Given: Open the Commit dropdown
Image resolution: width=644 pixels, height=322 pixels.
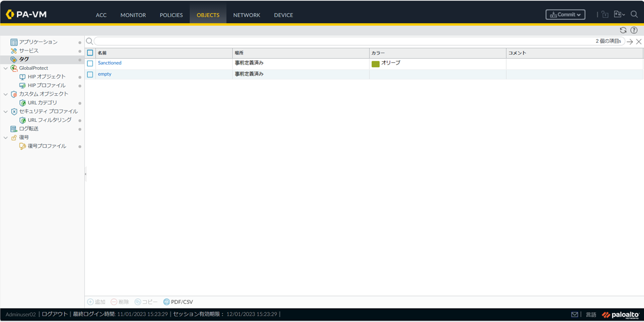Looking at the screenshot, I should point(565,15).
